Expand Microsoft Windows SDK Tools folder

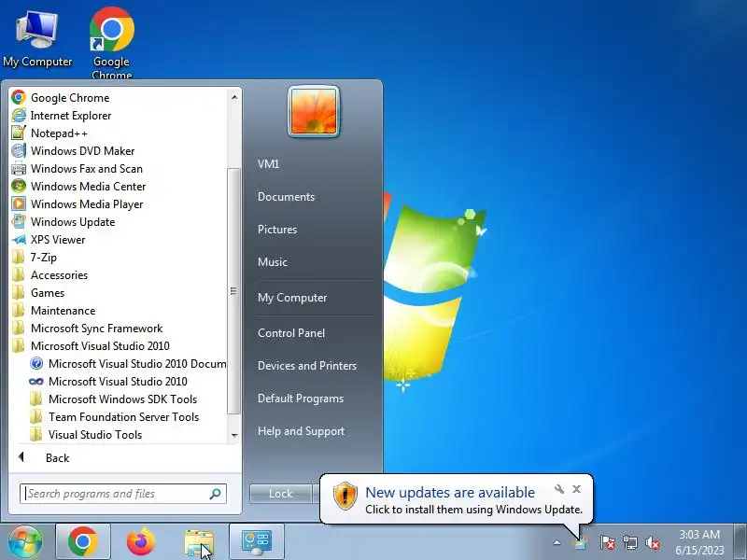tap(113, 399)
